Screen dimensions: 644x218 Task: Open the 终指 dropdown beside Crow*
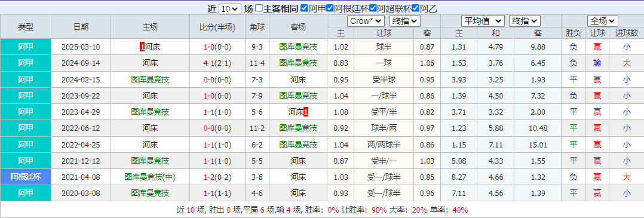click(x=404, y=21)
